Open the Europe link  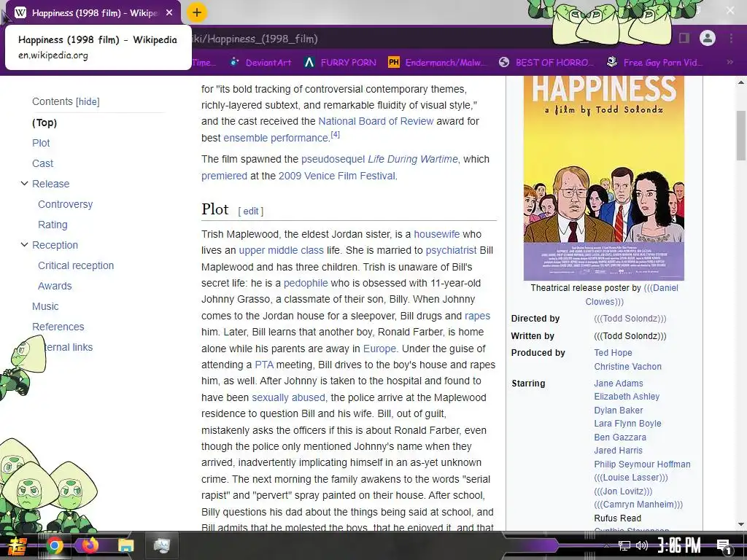[379, 349]
